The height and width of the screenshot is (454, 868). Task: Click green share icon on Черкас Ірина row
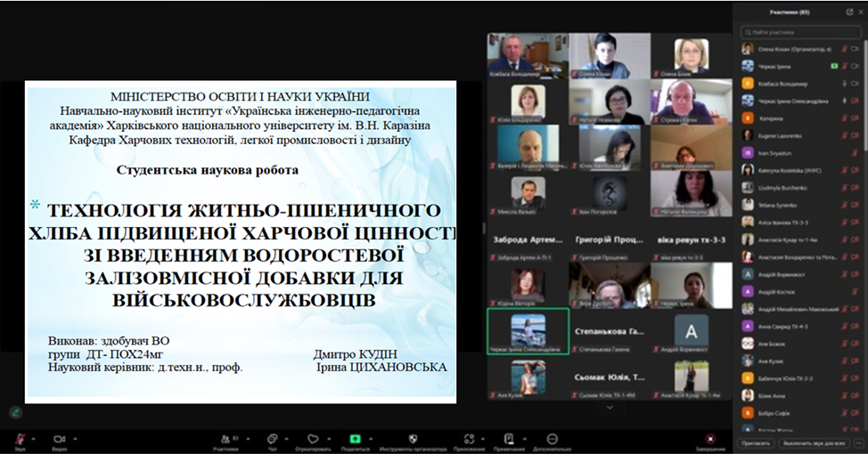834,67
